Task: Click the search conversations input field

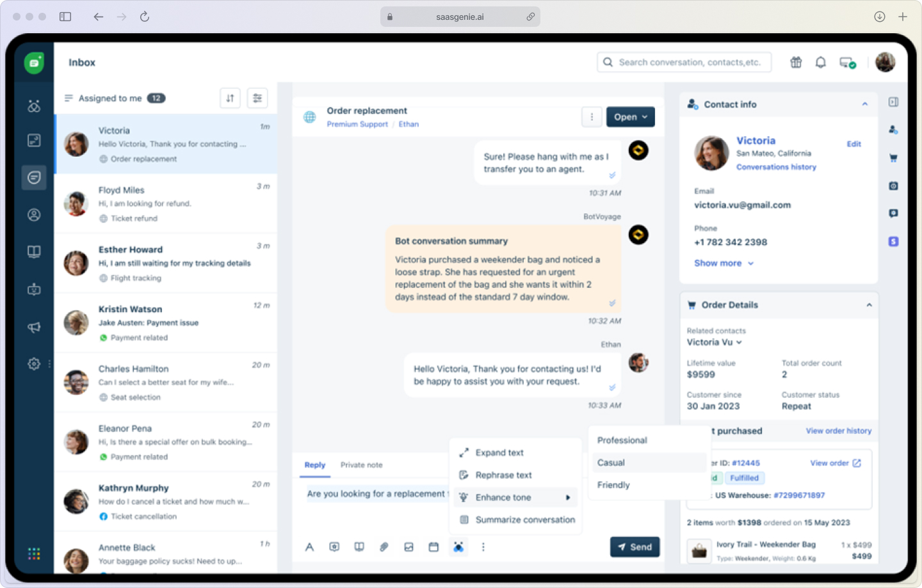Action: pos(684,62)
